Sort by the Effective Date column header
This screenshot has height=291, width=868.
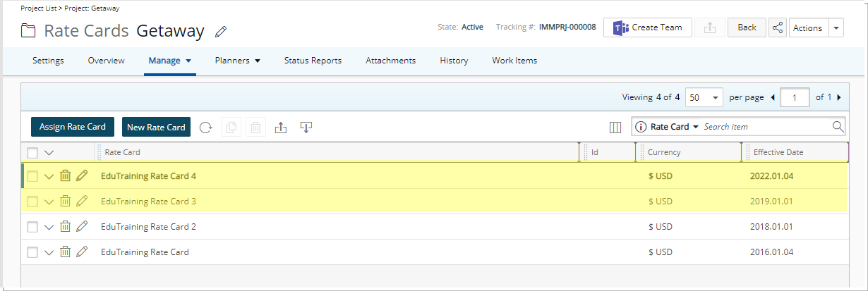[x=778, y=152]
